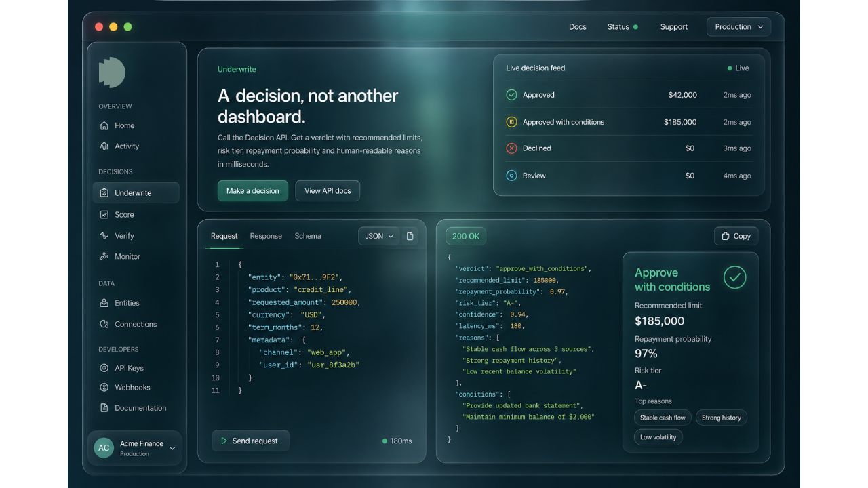Click the Send request button
Viewport: 868px width, 488px height.
point(250,441)
